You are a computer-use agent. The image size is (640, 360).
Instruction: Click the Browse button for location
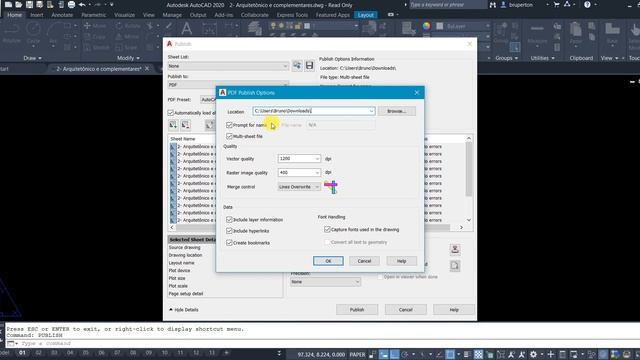(x=396, y=111)
